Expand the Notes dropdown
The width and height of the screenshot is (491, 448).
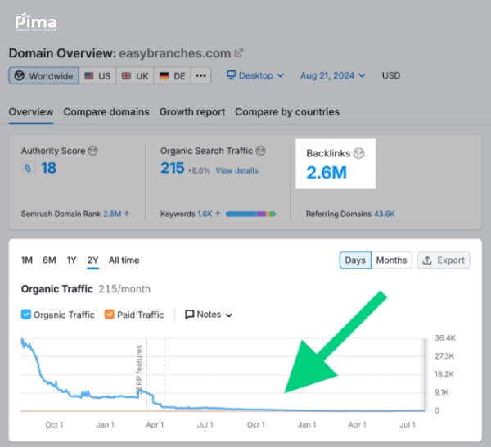click(209, 315)
